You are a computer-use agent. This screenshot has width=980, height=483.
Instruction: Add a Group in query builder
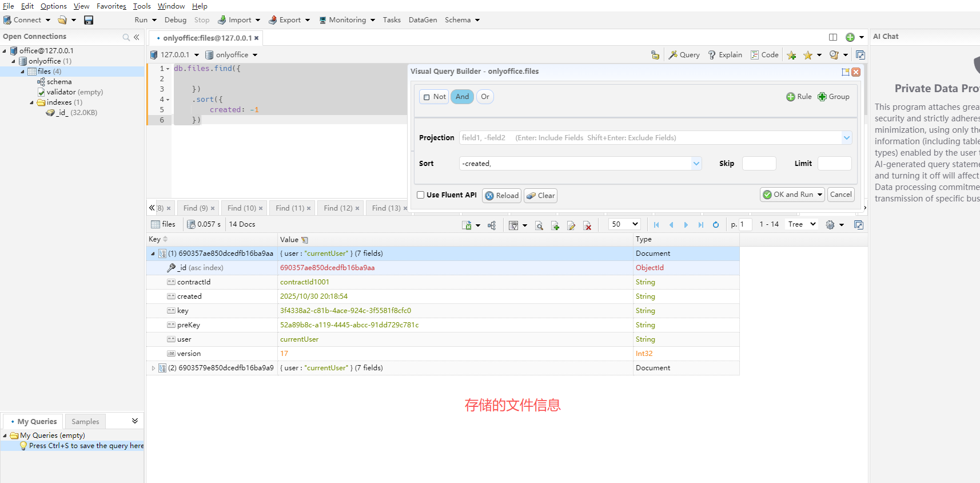(834, 97)
